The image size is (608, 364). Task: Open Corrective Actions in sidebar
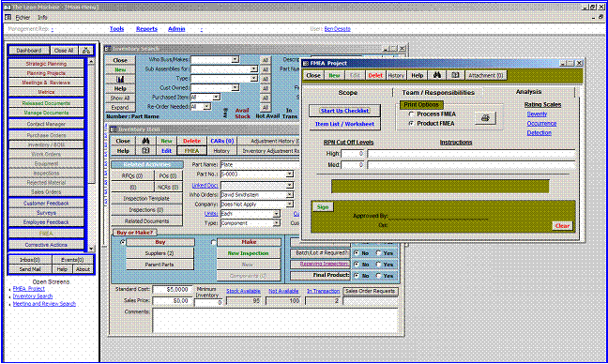click(46, 245)
